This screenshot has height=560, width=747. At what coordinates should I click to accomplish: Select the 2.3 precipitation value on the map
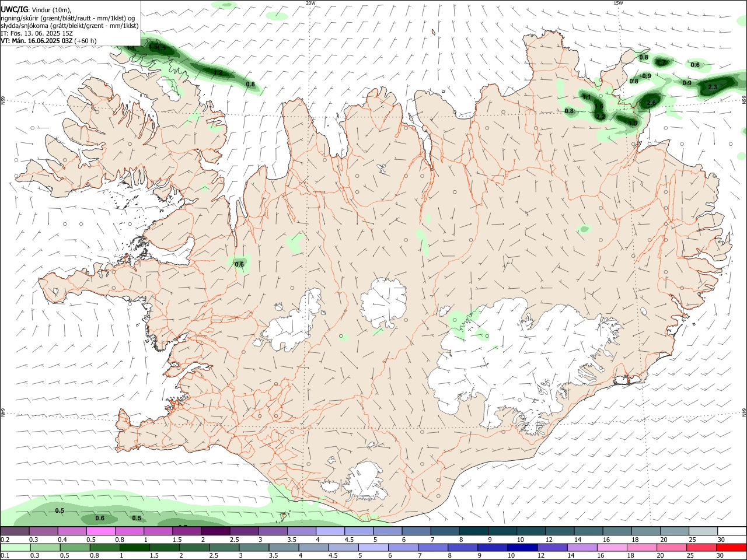point(712,87)
